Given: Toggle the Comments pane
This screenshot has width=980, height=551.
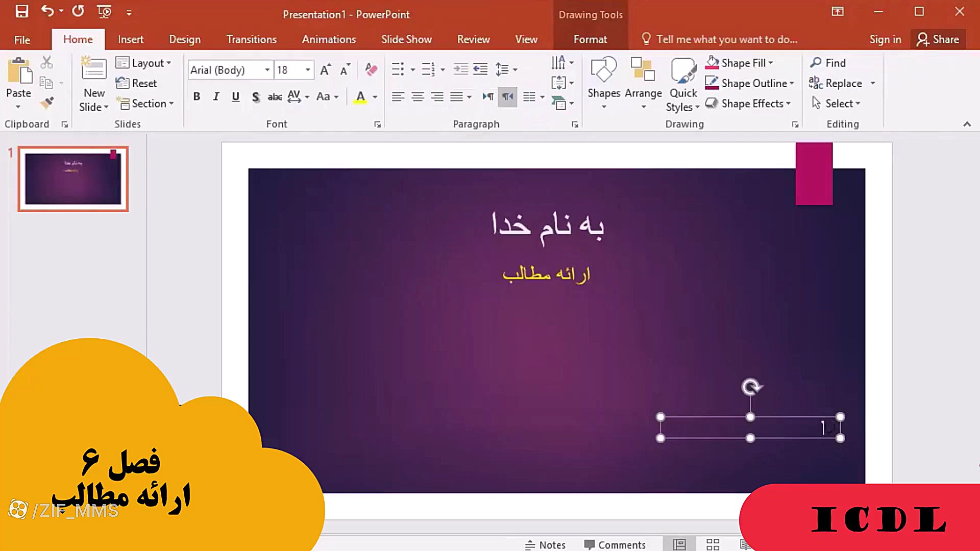Looking at the screenshot, I should (615, 545).
